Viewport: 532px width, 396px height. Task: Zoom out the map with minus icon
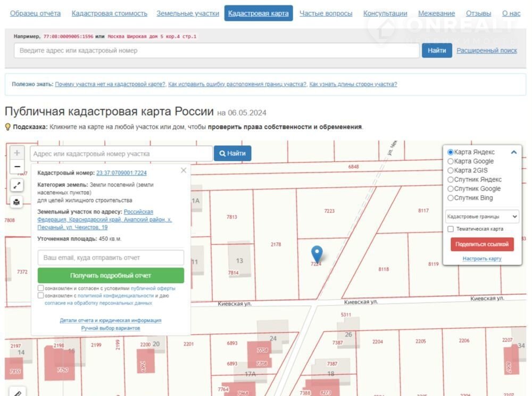pos(17,167)
